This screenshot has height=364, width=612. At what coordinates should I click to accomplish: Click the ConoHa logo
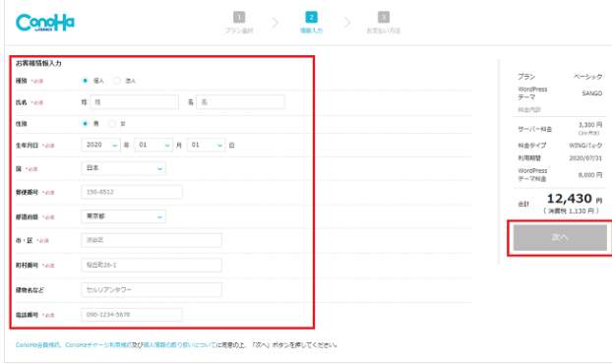45,23
